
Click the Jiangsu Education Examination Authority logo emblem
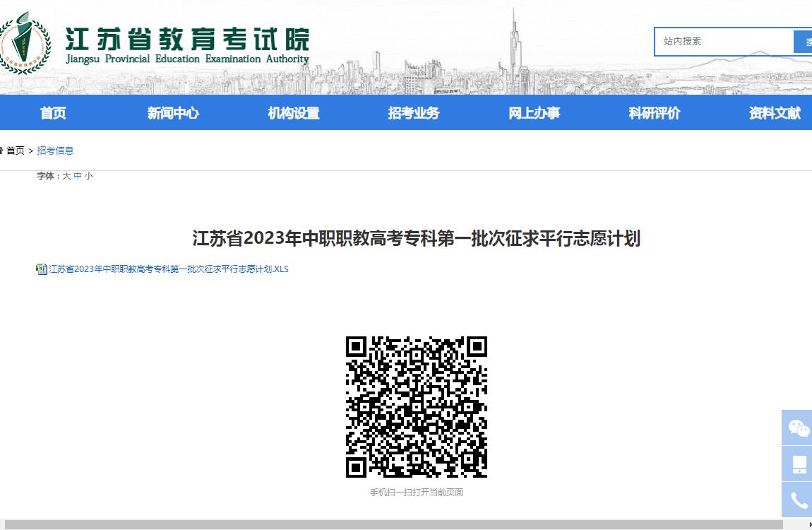25,43
